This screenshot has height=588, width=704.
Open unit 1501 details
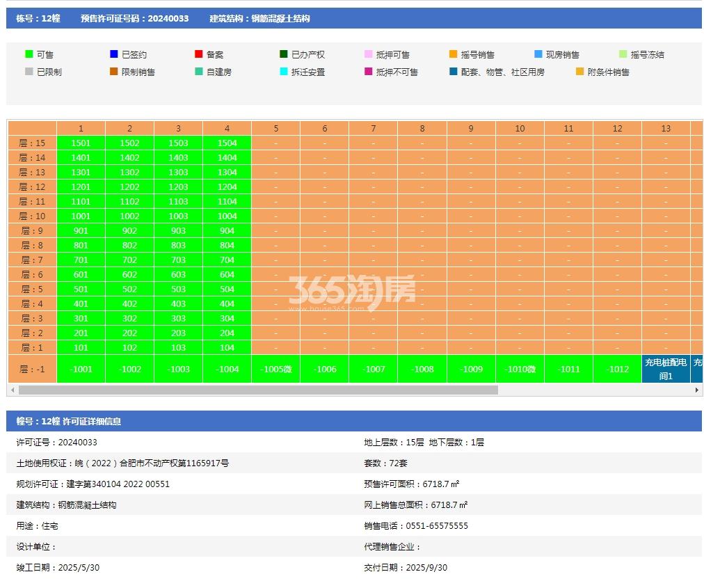click(x=81, y=143)
